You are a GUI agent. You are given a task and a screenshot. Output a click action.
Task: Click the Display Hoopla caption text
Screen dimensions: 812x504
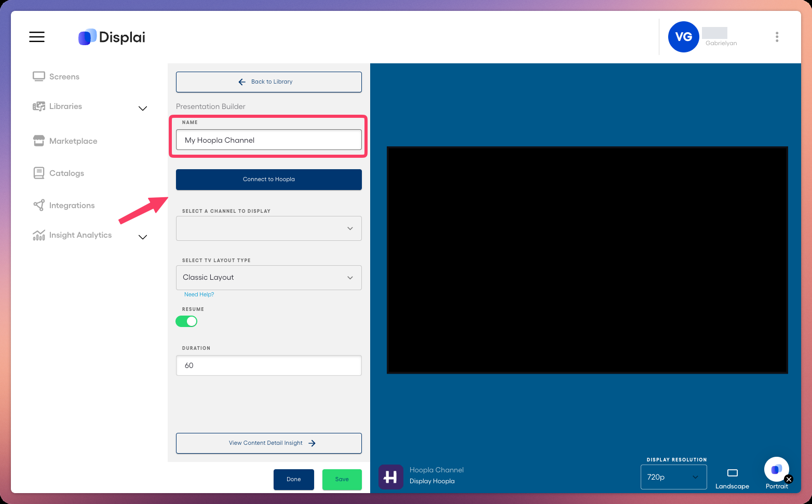[x=432, y=481]
